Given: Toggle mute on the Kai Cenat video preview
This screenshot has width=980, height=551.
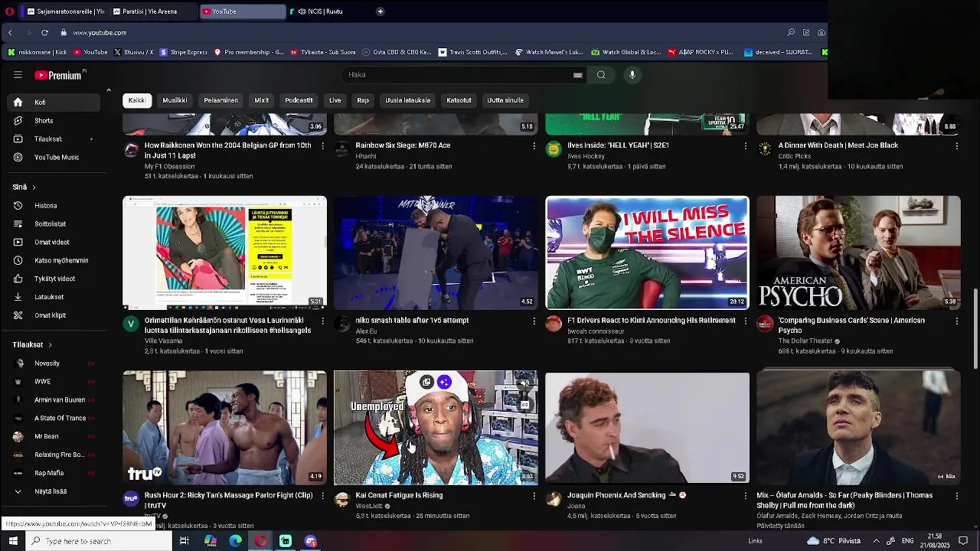Looking at the screenshot, I should point(524,383).
